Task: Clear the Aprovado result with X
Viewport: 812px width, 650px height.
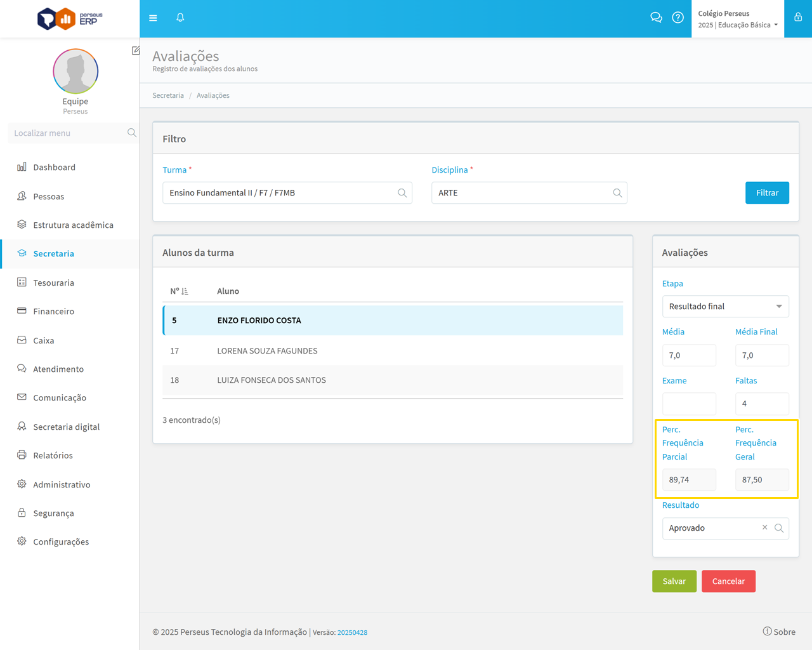Action: pos(764,527)
